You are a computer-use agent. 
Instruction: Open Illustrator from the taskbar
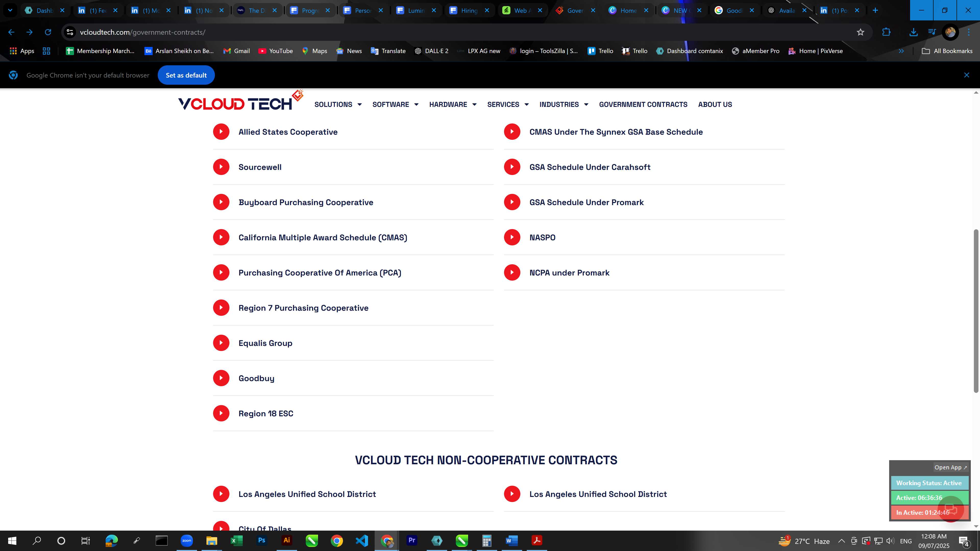point(286,540)
